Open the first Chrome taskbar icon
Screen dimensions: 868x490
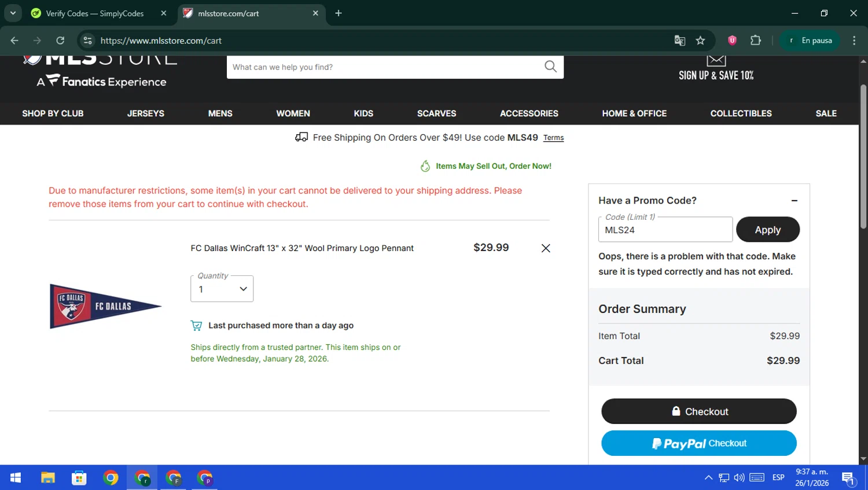pyautogui.click(x=111, y=478)
